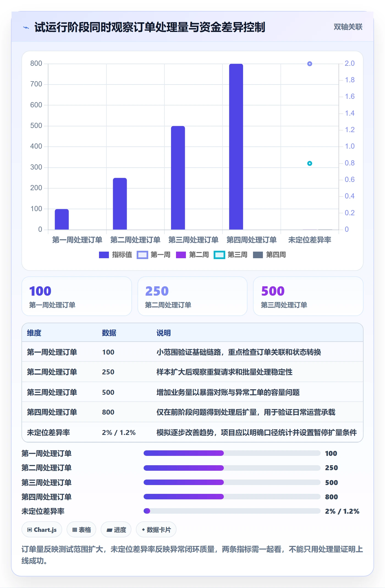Click the progress value 800
Image resolution: width=385 pixels, height=588 pixels.
[331, 497]
